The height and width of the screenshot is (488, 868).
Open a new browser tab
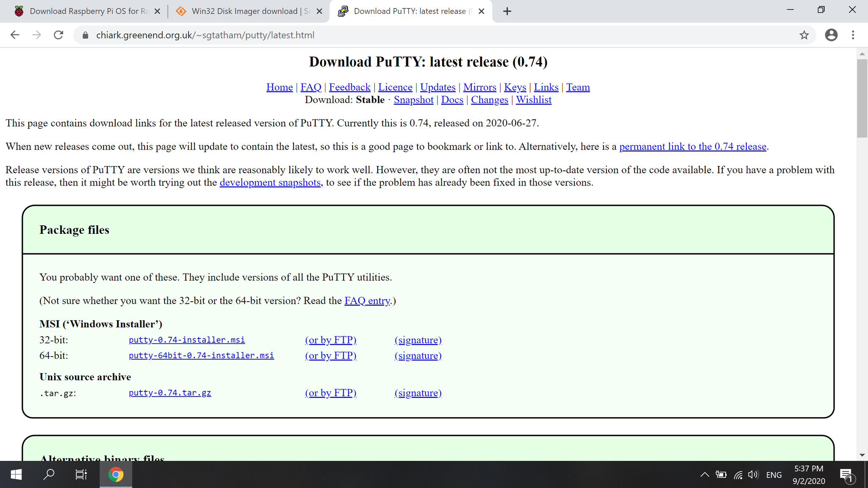coord(507,11)
